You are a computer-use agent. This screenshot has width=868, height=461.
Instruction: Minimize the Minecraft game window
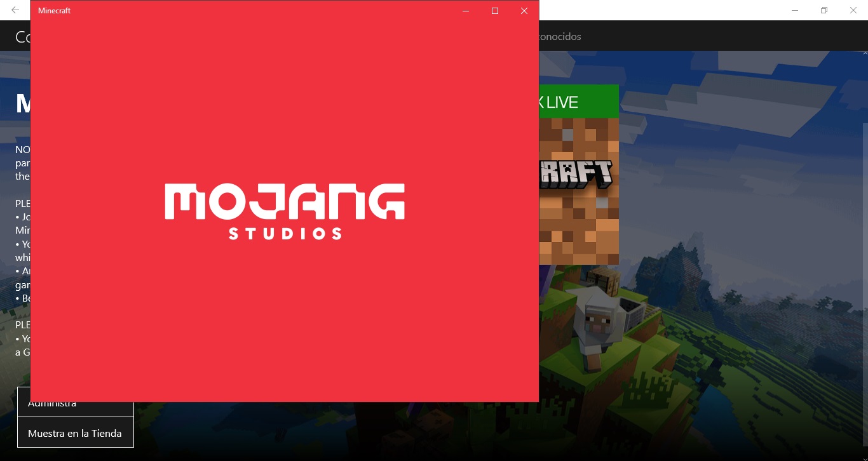[466, 11]
